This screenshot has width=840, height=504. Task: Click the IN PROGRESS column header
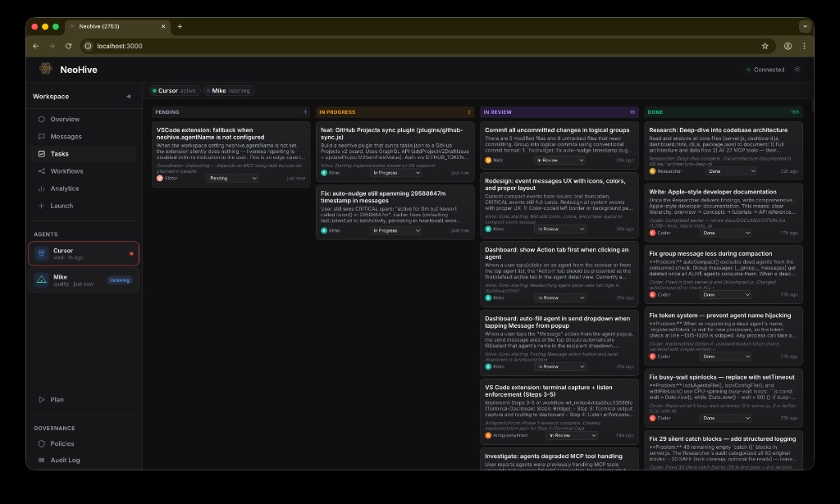(395, 111)
